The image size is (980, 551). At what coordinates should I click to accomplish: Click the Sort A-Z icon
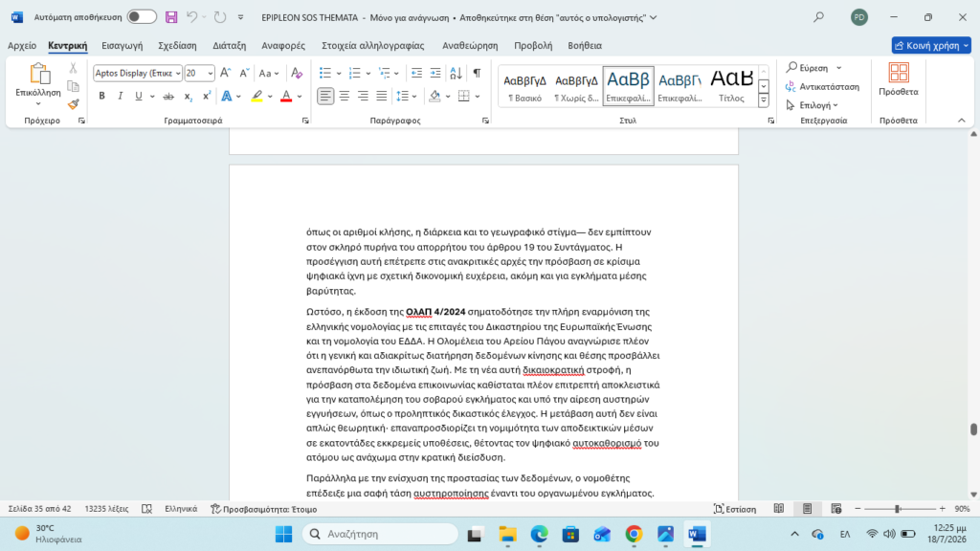point(457,73)
